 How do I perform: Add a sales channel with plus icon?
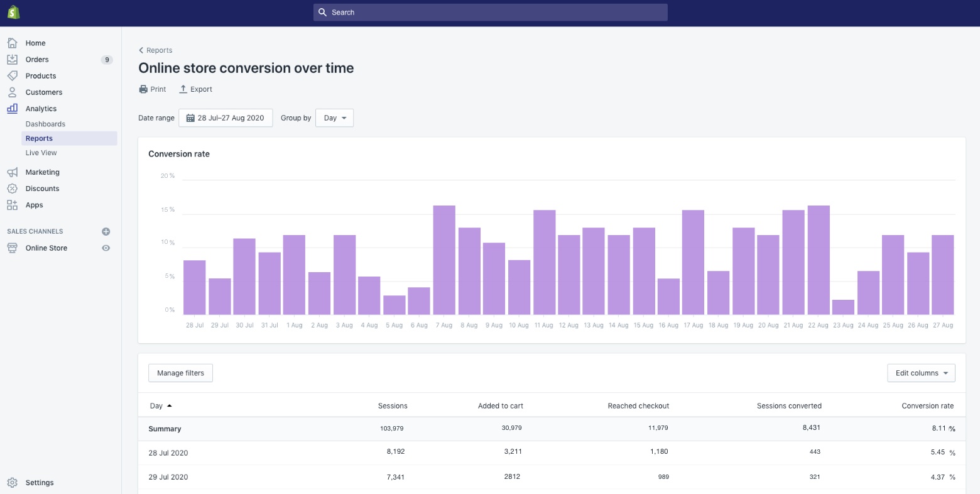click(x=106, y=231)
